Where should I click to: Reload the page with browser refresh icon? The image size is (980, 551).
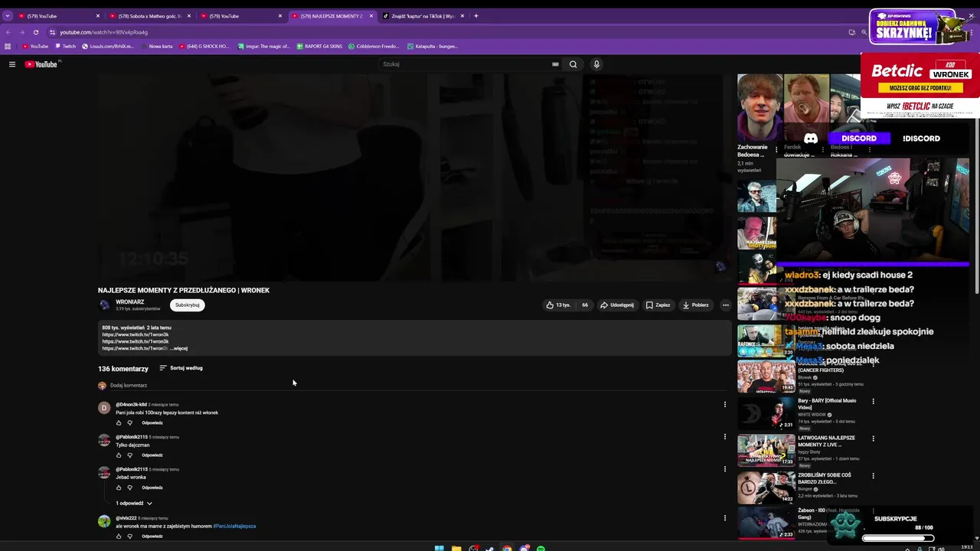point(35,32)
